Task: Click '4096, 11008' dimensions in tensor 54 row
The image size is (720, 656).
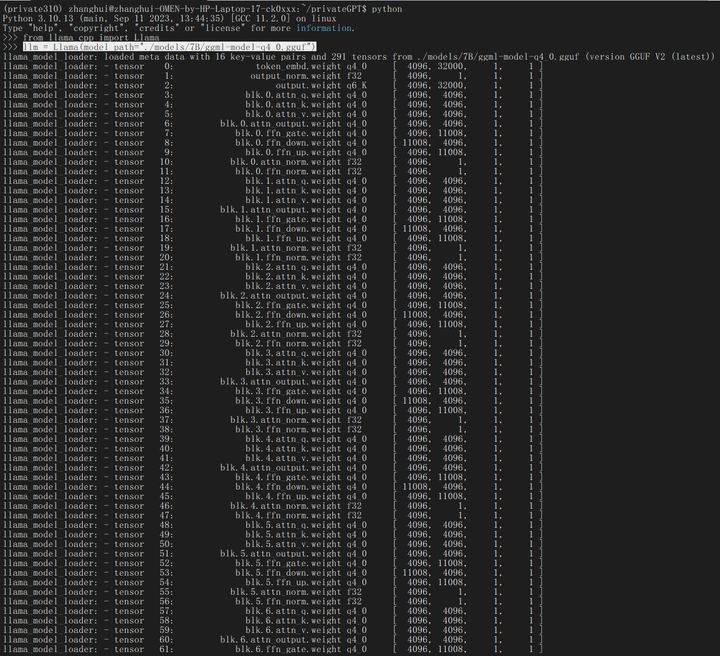Action: (x=437, y=583)
